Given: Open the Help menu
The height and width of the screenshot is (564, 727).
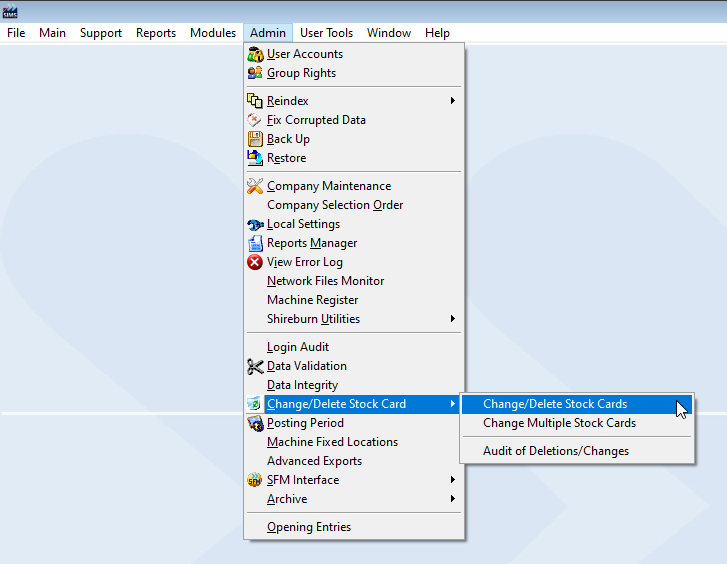Looking at the screenshot, I should pos(437,33).
